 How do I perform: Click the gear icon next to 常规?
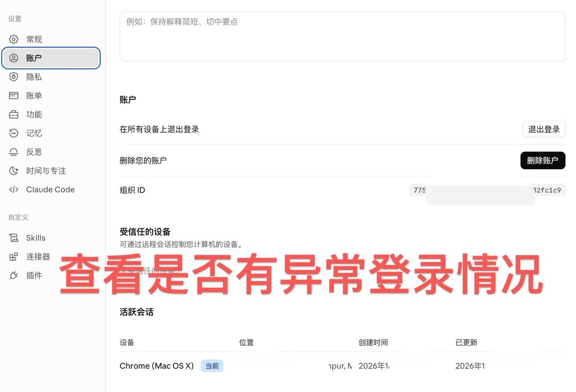tap(13, 39)
